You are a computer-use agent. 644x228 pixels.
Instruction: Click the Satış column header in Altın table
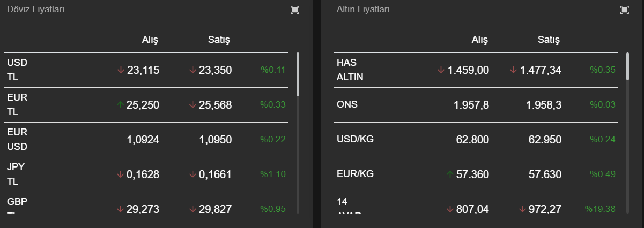(549, 40)
